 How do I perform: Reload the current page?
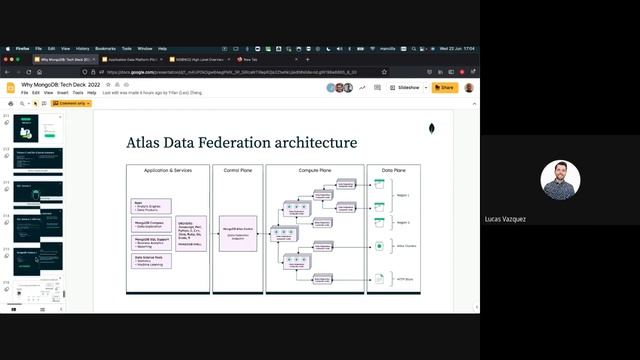point(29,72)
